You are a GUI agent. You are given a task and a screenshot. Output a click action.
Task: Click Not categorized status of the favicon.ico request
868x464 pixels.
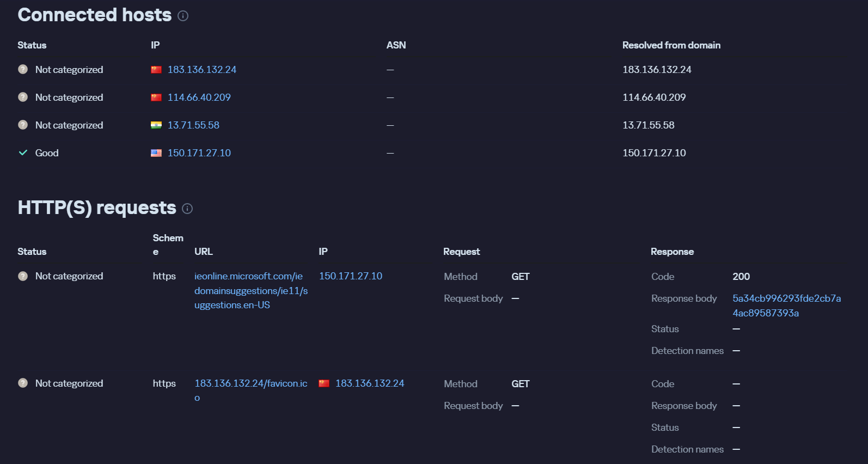point(69,383)
